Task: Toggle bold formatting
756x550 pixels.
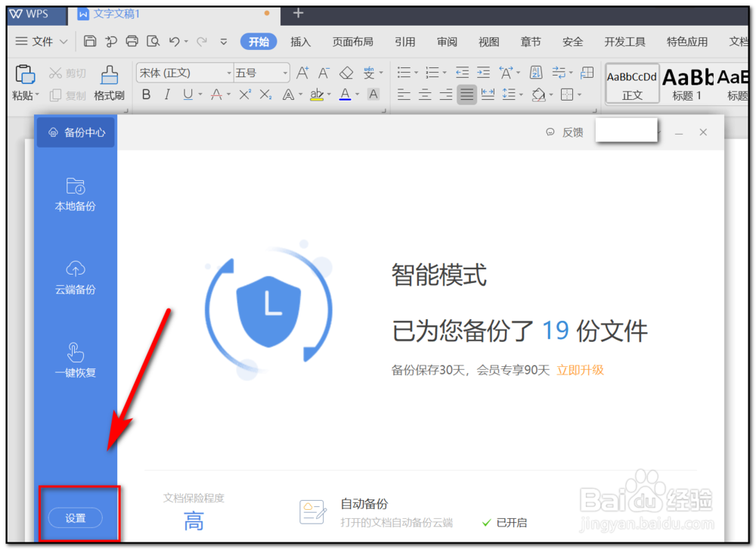Action: (146, 95)
